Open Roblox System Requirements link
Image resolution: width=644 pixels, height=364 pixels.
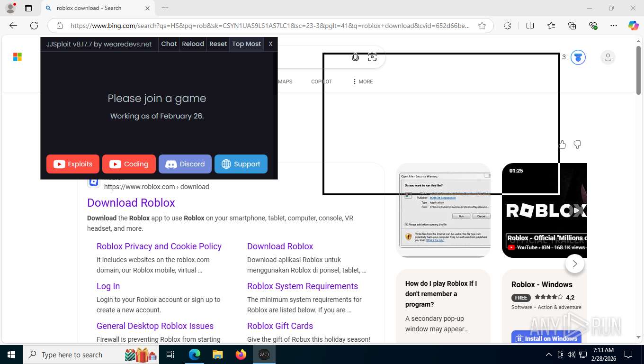pos(303,286)
